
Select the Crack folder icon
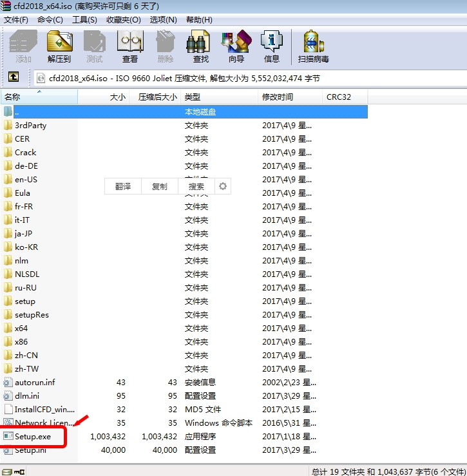[8, 153]
